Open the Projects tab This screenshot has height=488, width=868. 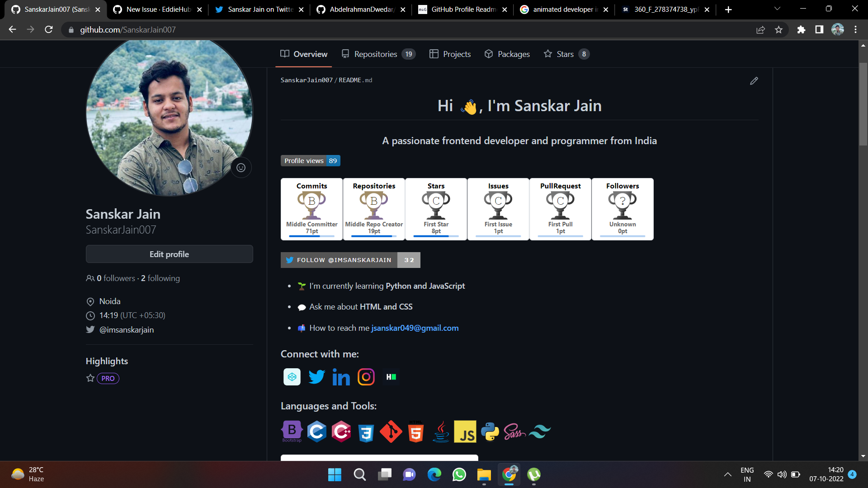456,54
